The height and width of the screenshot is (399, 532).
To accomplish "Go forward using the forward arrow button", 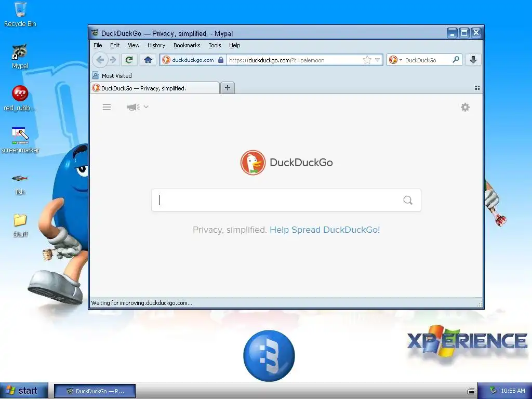I will click(113, 60).
